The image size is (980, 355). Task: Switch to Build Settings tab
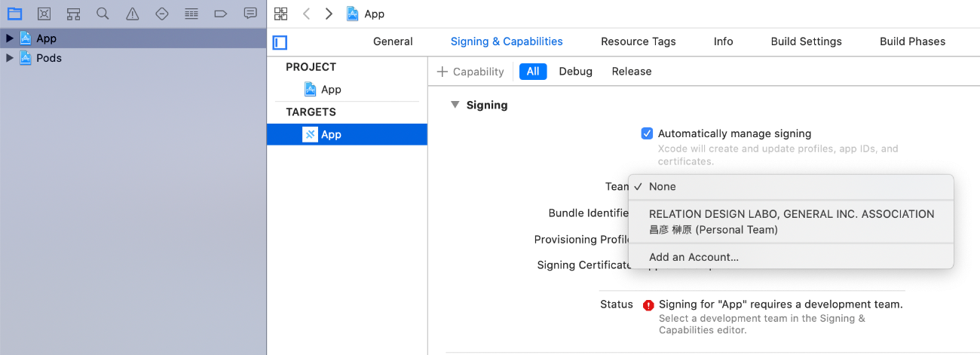click(807, 41)
